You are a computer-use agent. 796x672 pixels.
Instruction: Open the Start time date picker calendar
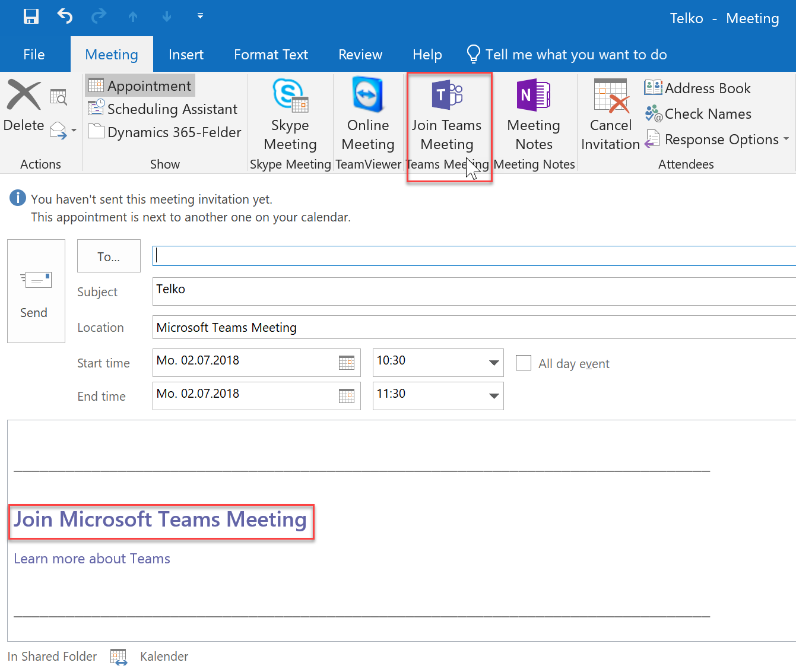pyautogui.click(x=347, y=363)
